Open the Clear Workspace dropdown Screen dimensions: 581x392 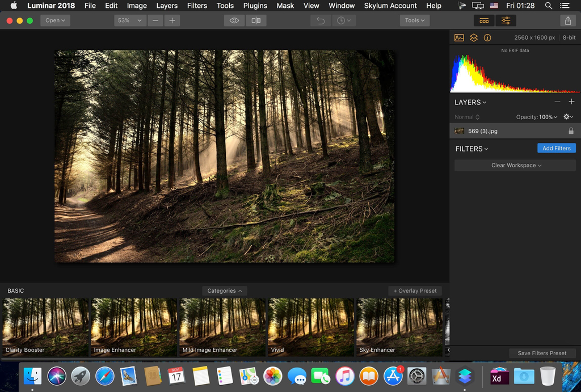point(515,165)
